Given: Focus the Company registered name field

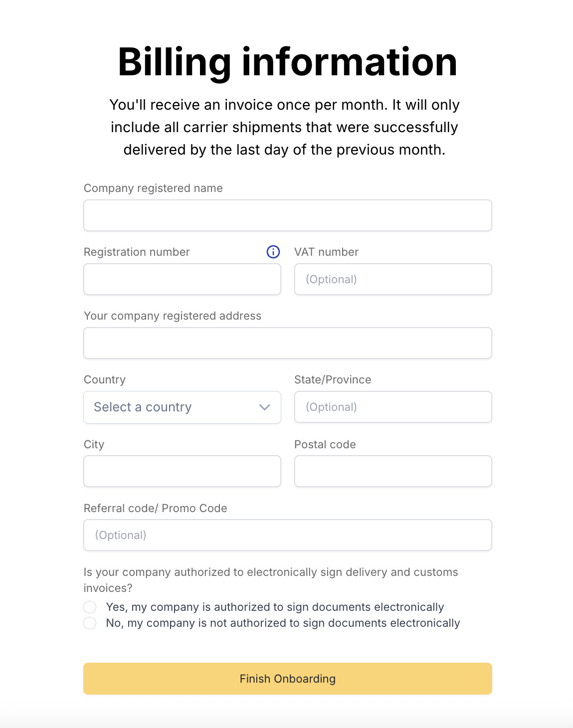Looking at the screenshot, I should (287, 215).
